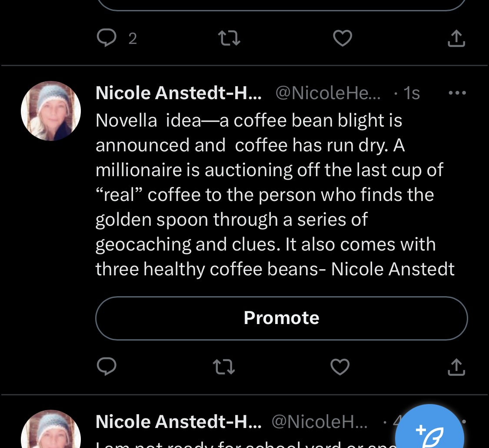Retweet the coffee bean novella tweet
Image resolution: width=489 pixels, height=448 pixels.
coord(224,368)
